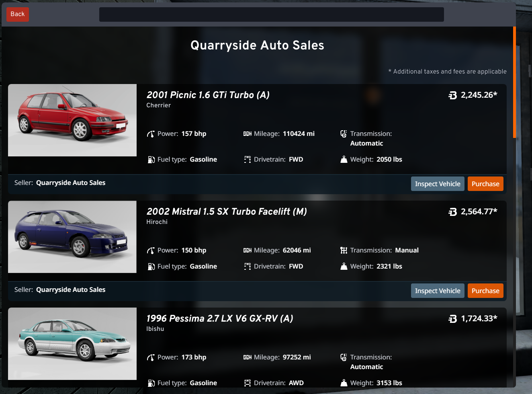
Task: Click the additional taxes and fees note
Action: 448,72
